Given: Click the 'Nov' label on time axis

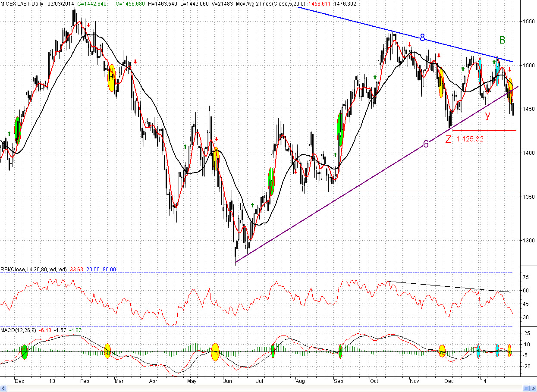Looking at the screenshot, I should point(415,381).
